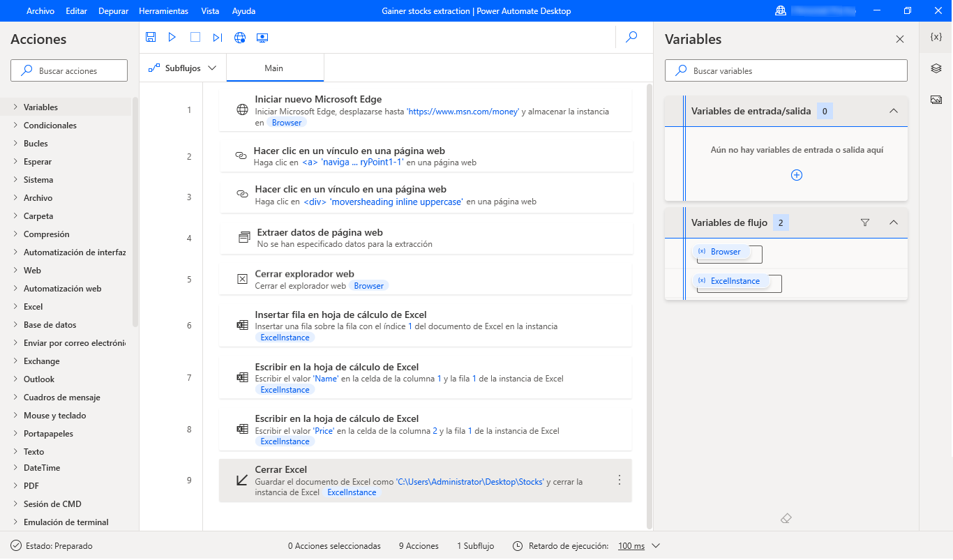Select the Sesión de CMD group

(52, 504)
